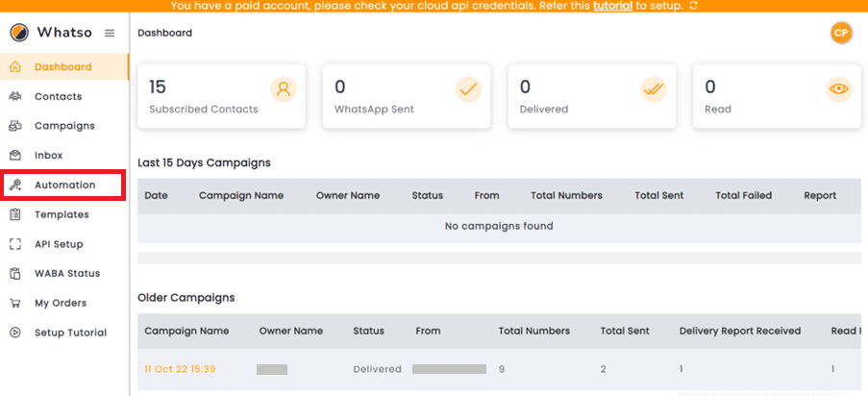Click the Inbox envelope icon

[15, 155]
